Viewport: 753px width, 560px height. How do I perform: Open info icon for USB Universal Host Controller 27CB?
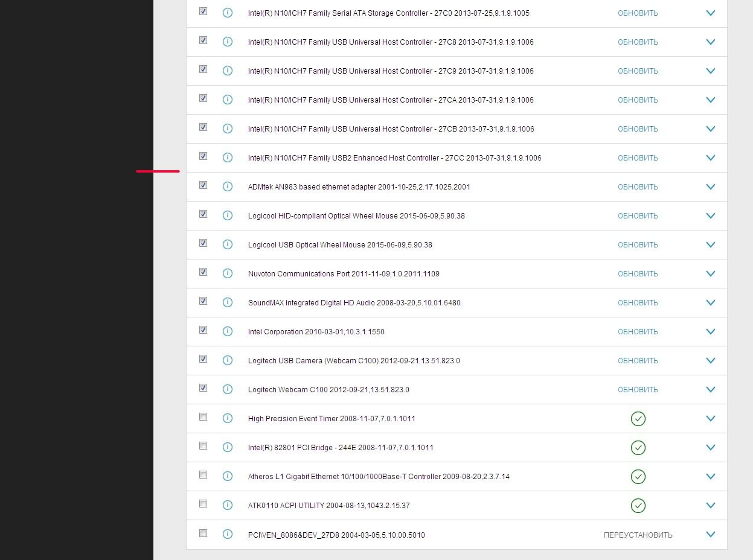tap(228, 129)
